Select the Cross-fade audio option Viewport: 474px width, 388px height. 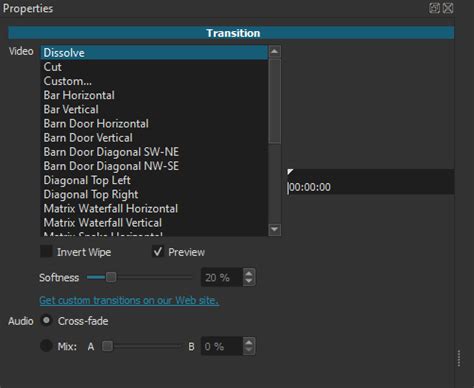(46, 321)
